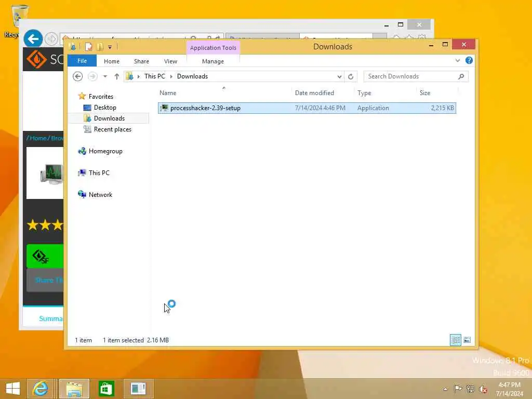The height and width of the screenshot is (399, 532).
Task: Click the processhacker setup file icon
Action: [164, 108]
